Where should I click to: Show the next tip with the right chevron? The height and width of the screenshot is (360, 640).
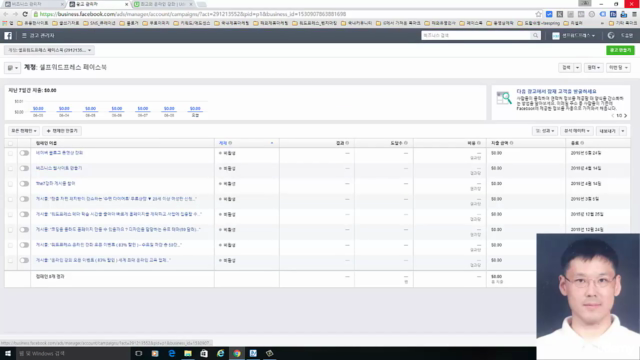tap(625, 116)
